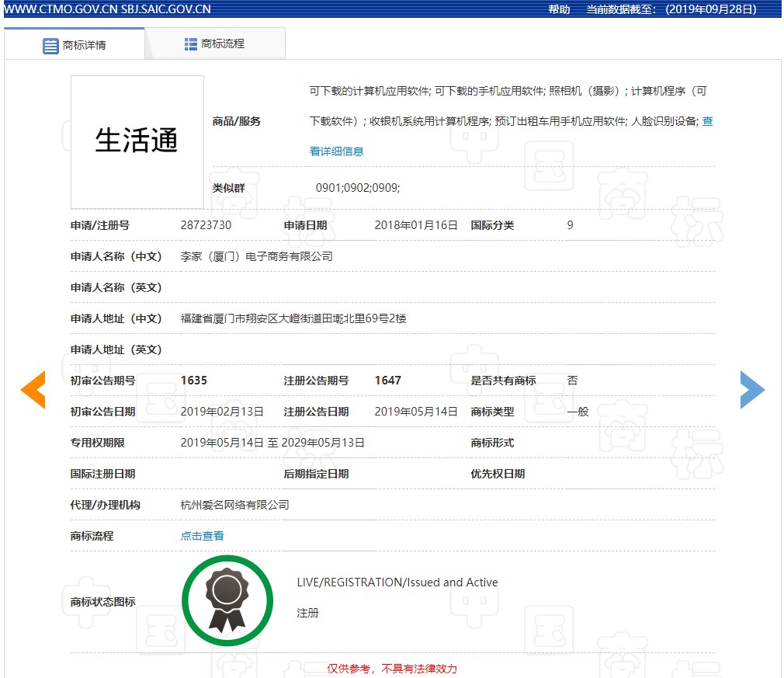Click the orange left arrow for previous trademark
Screen dimensions: 784x678
[33, 390]
